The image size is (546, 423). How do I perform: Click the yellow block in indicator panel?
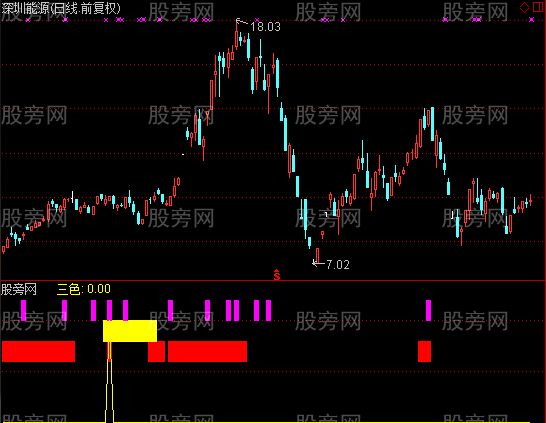(x=130, y=331)
